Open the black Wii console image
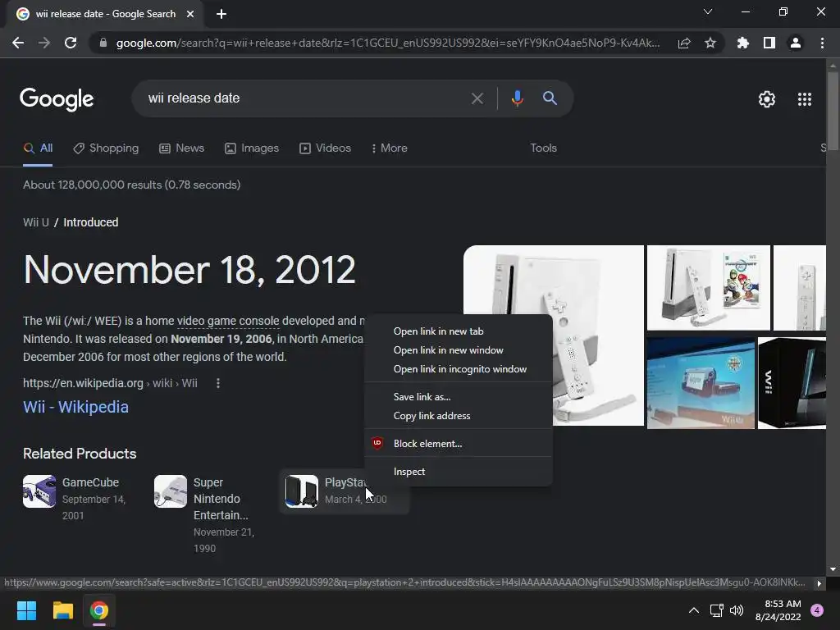Viewport: 840px width, 630px height. pos(792,383)
